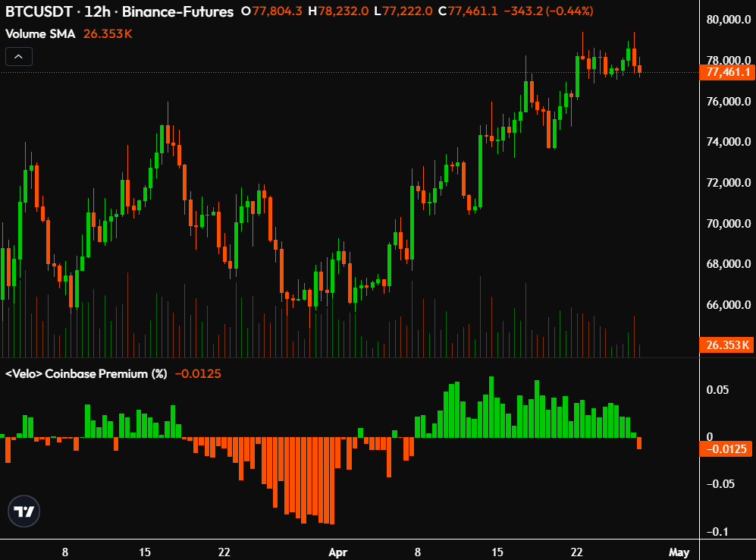Select the Volume SMA value 26.353K in legend
756x560 pixels.
[108, 33]
